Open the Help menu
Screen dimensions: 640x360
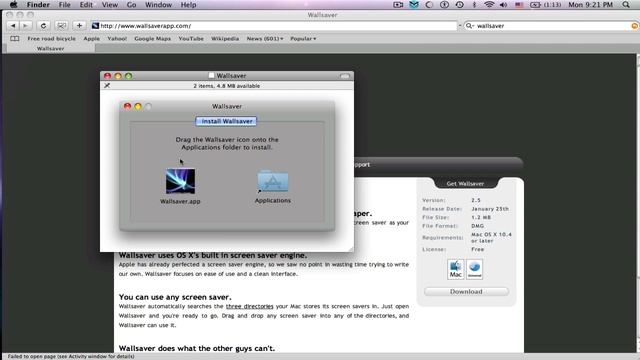(188, 5)
